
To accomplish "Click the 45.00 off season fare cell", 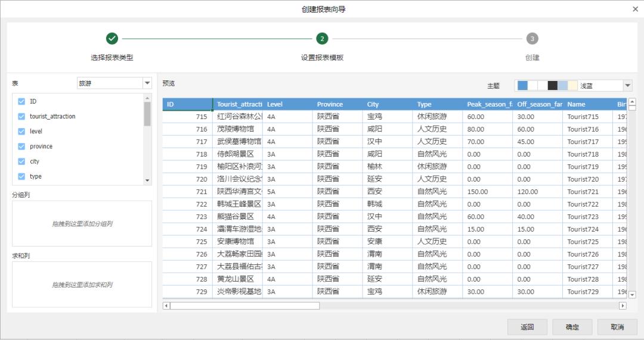I will [538, 142].
